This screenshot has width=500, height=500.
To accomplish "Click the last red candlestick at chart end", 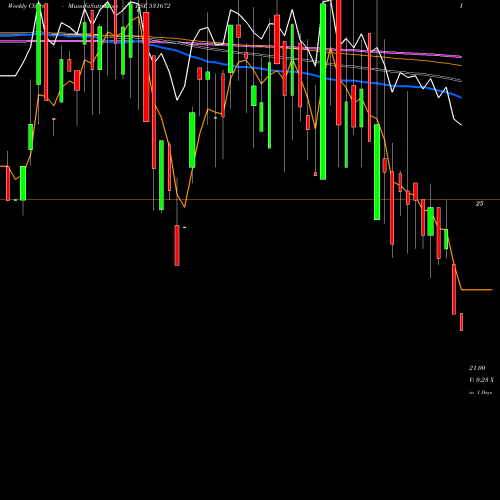I will click(462, 322).
